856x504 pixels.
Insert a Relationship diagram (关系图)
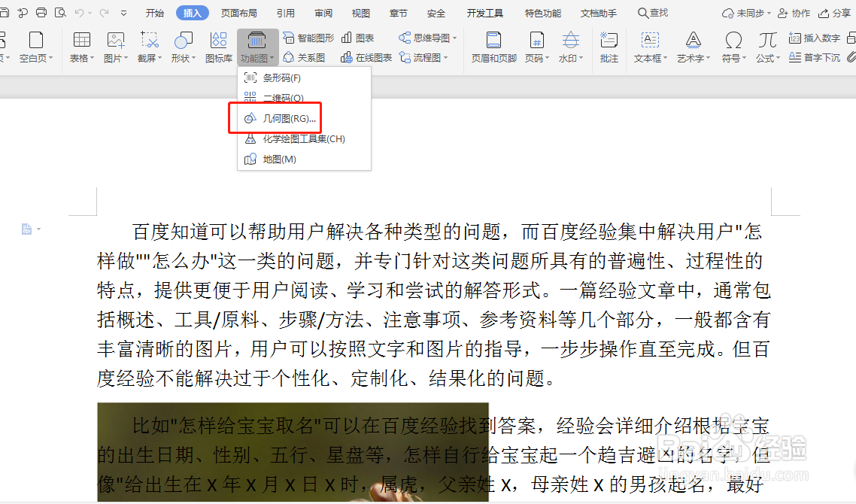click(x=304, y=57)
